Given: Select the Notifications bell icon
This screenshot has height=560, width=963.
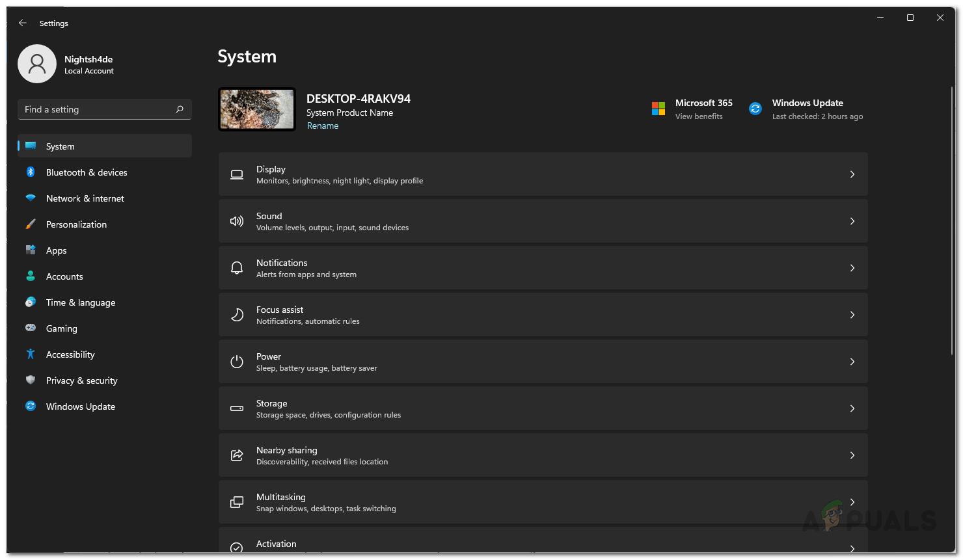Looking at the screenshot, I should click(236, 267).
